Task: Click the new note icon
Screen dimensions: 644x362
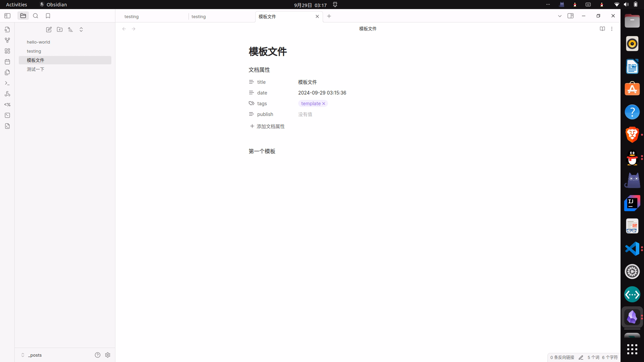Action: coord(49,29)
